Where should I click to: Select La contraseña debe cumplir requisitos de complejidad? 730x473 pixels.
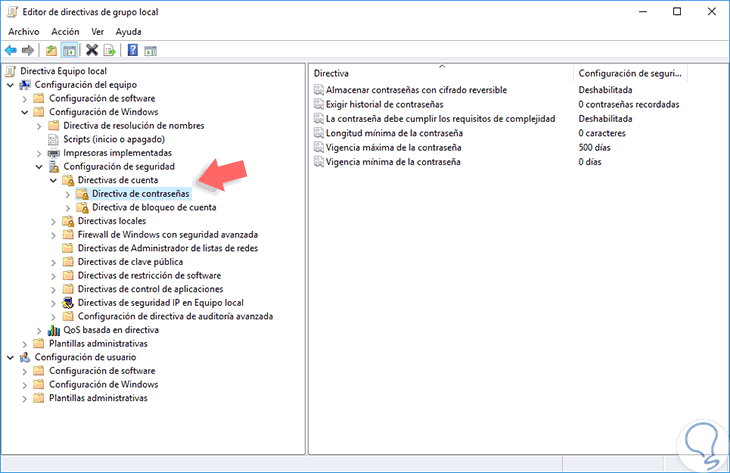coord(440,119)
